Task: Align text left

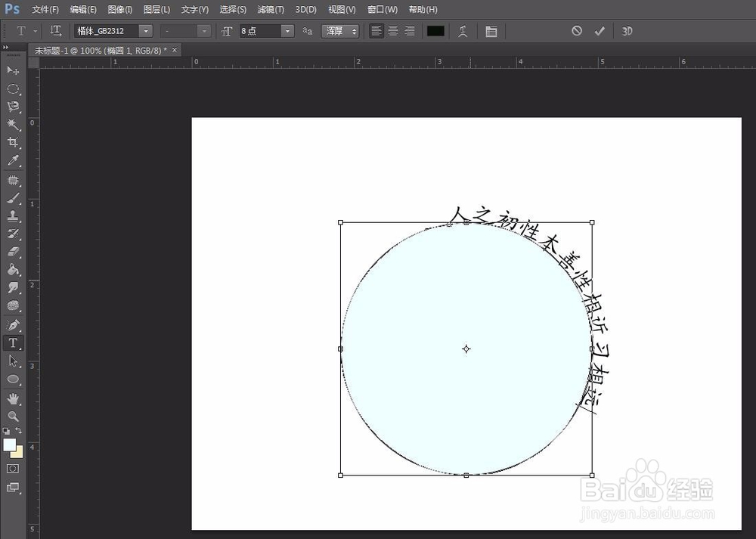Action: point(376,31)
